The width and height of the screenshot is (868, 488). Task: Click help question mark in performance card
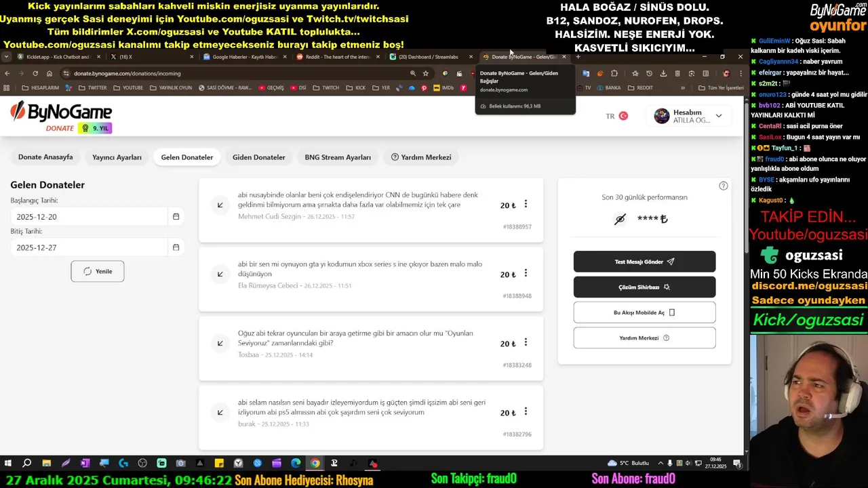point(724,186)
